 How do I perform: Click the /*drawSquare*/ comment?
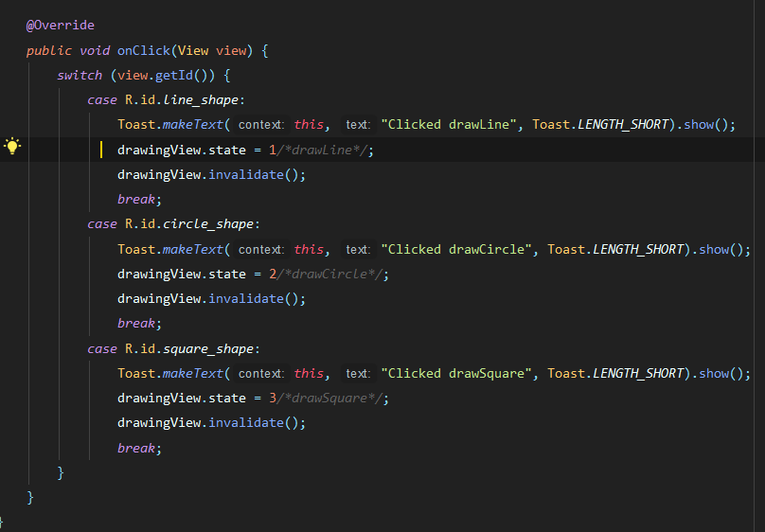pos(329,399)
